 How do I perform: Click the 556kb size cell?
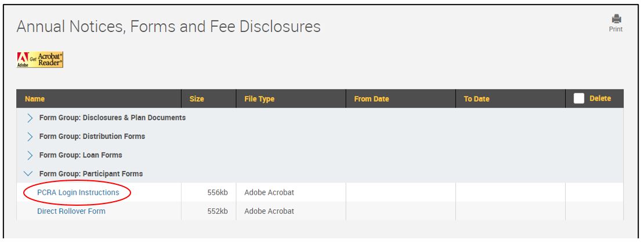pyautogui.click(x=218, y=192)
